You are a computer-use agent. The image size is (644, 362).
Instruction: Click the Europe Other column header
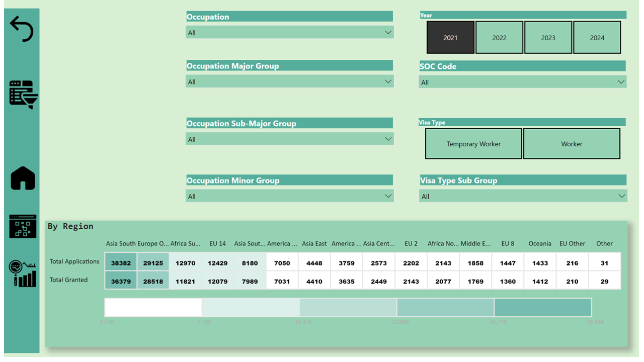pos(153,243)
